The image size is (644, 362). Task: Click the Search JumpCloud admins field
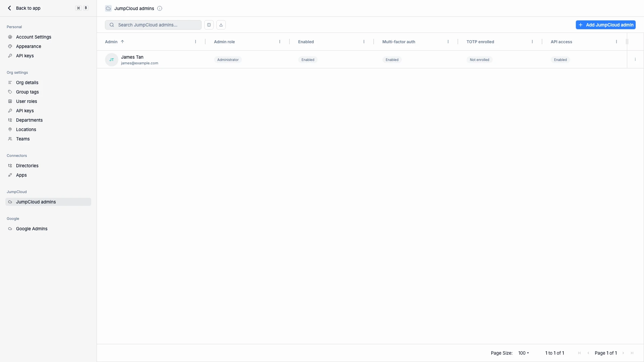tap(153, 24)
